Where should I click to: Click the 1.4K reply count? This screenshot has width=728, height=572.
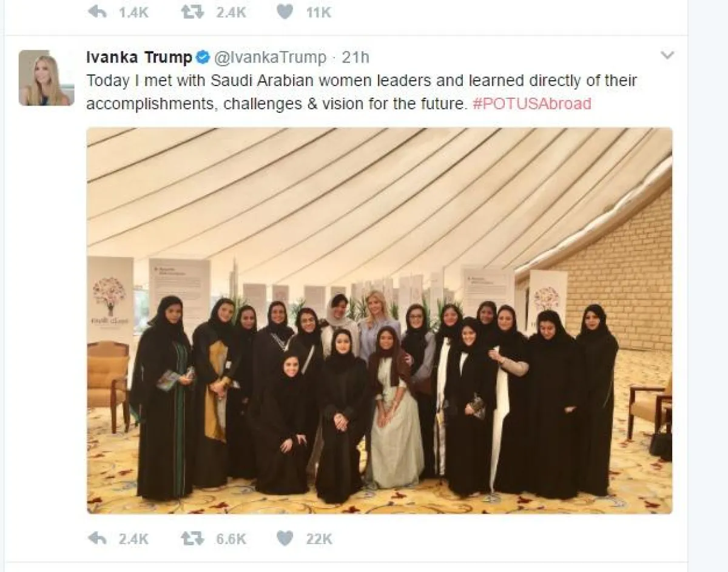click(x=133, y=12)
